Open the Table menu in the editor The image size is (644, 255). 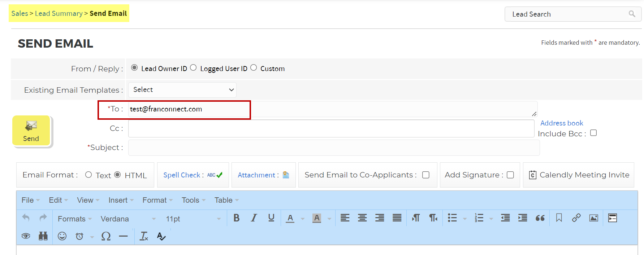coord(226,200)
